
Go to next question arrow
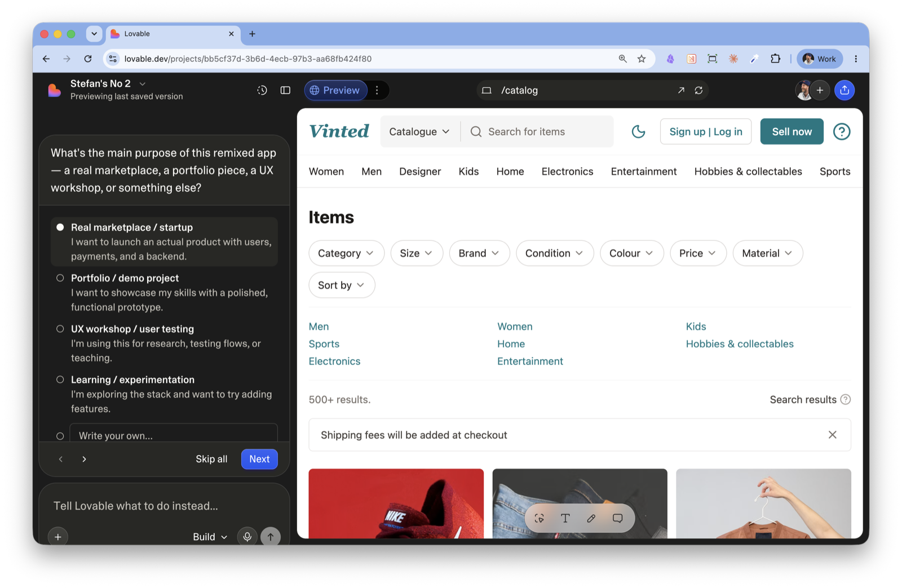[x=84, y=459]
